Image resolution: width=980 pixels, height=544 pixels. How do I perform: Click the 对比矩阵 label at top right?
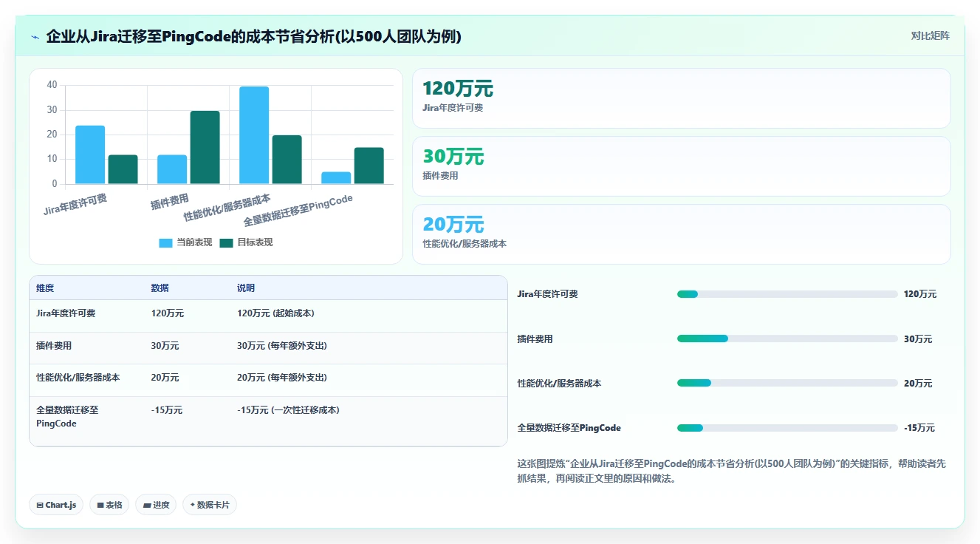pos(930,35)
